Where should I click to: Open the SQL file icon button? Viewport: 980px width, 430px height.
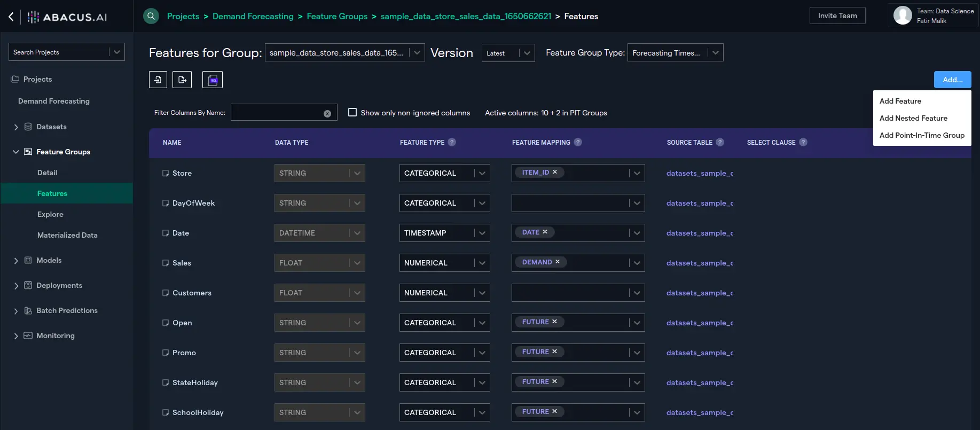tap(213, 80)
